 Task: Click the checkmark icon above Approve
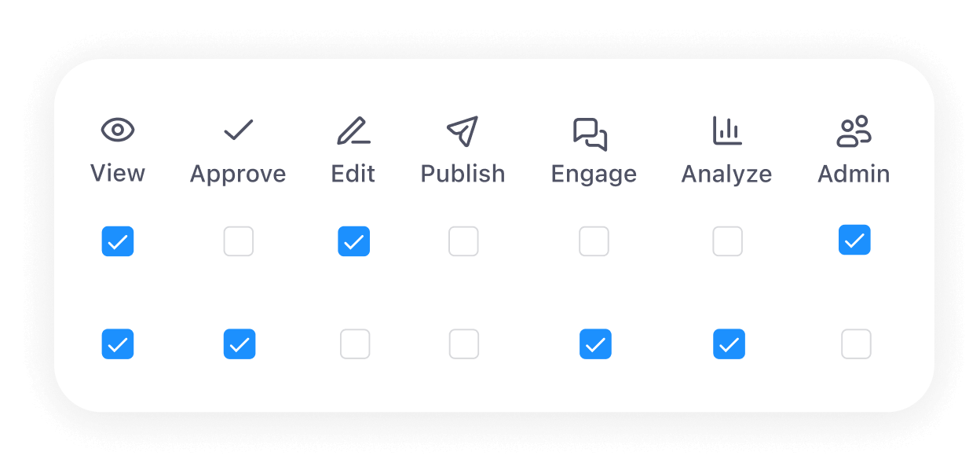(238, 130)
